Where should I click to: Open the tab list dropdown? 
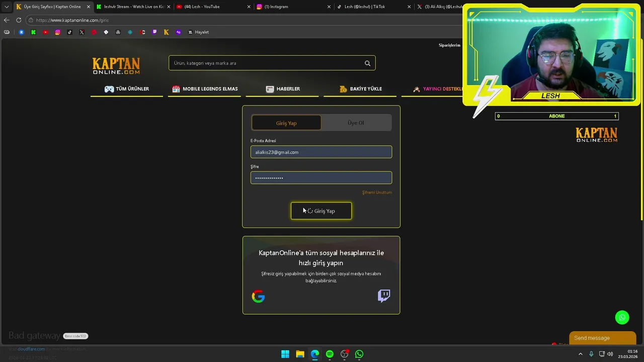(x=6, y=7)
